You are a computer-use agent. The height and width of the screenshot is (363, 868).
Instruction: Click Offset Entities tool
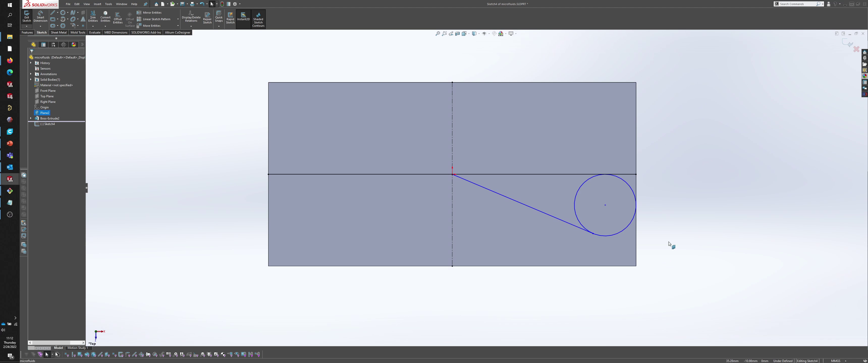click(118, 18)
